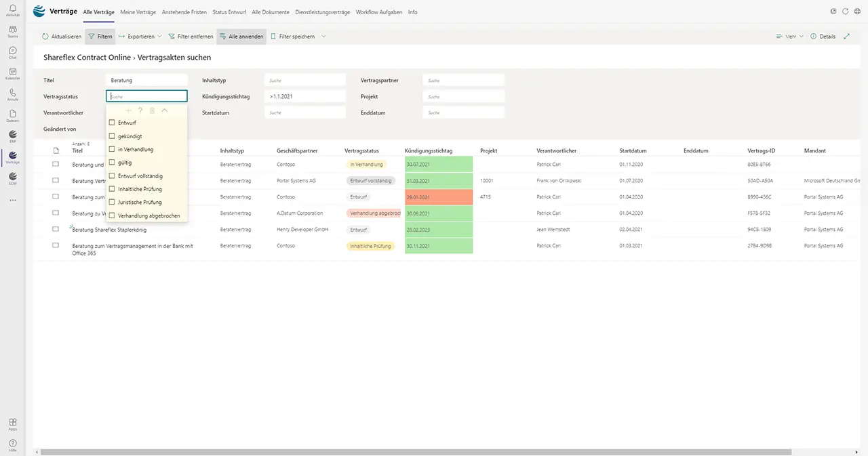Click the question mark help icon in status popup
Screen dimensions: 868x456
pyautogui.click(x=140, y=110)
